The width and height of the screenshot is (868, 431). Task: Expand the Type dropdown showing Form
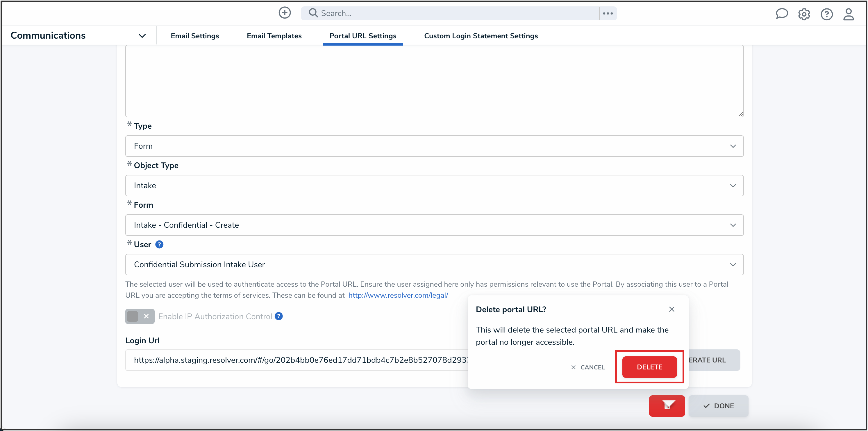click(434, 146)
